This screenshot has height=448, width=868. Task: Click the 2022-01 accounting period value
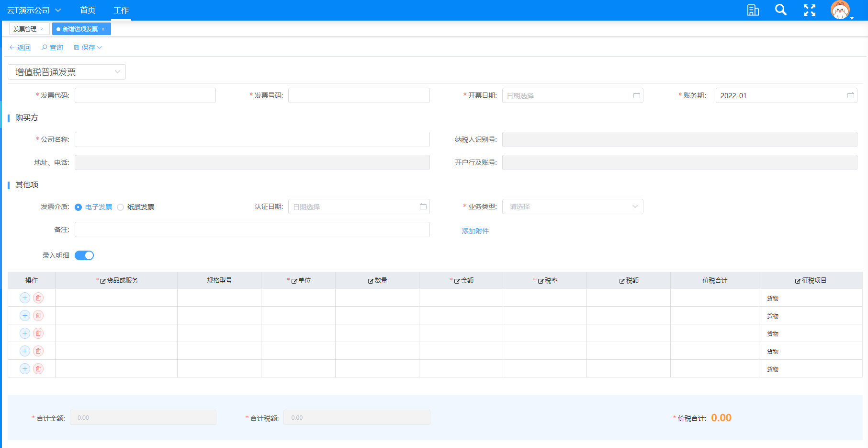[733, 96]
